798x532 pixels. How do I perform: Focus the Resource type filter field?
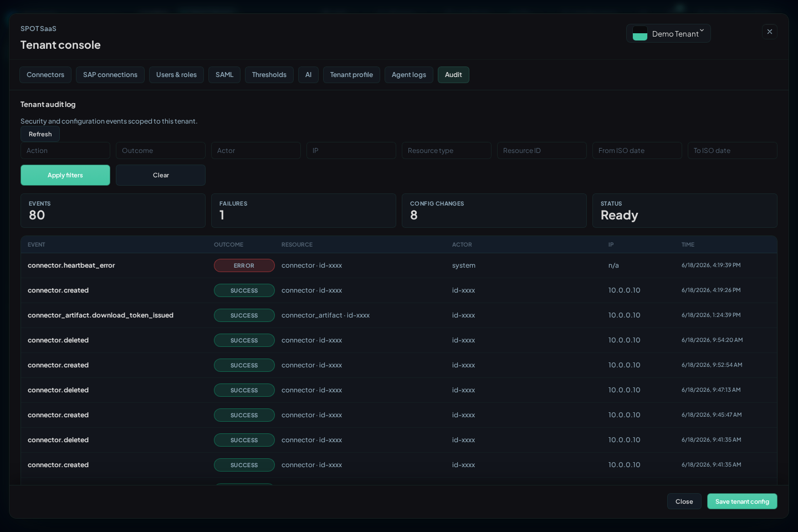click(x=447, y=151)
